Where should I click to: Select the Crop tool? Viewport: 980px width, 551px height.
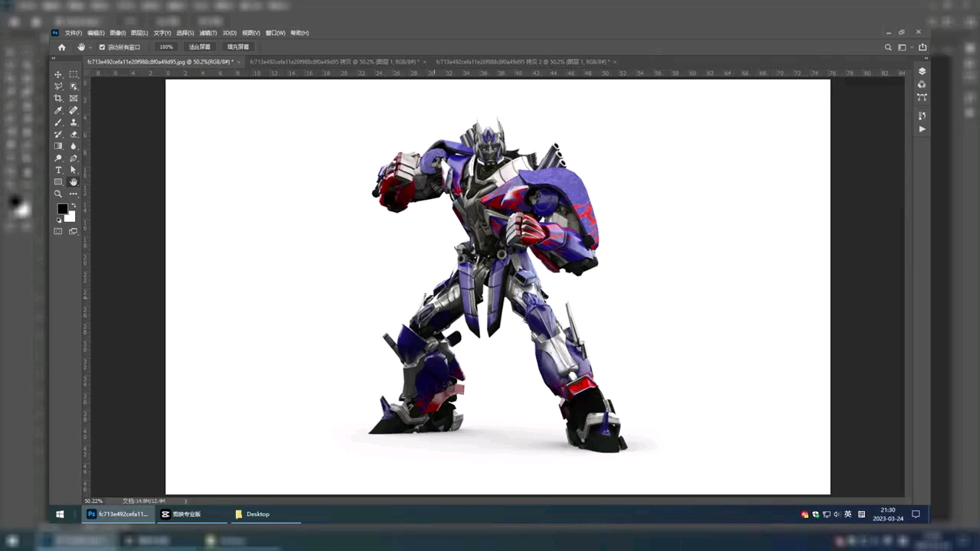tap(58, 98)
